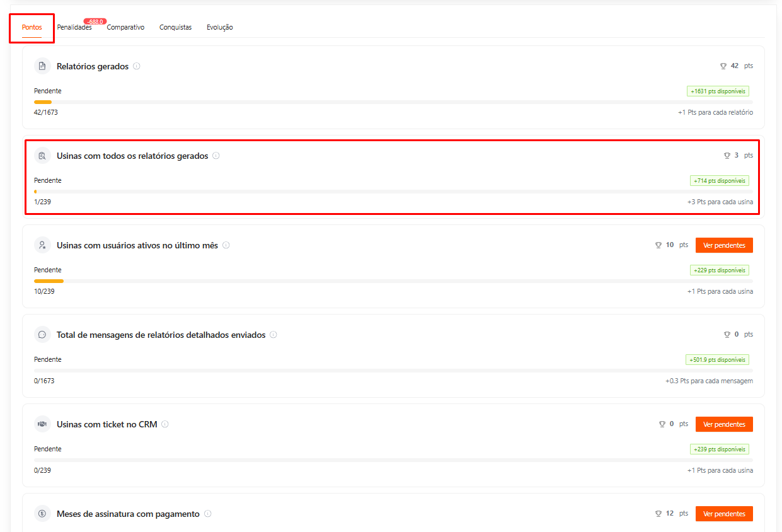Viewport: 782px width, 532px height.
Task: Show info for Relatórios gerados
Action: (x=137, y=66)
